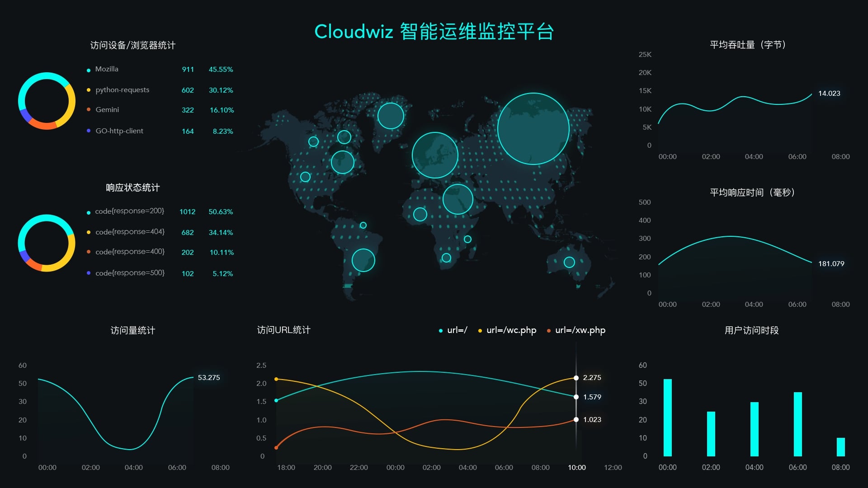Click the map bubble over West Africa

[420, 214]
